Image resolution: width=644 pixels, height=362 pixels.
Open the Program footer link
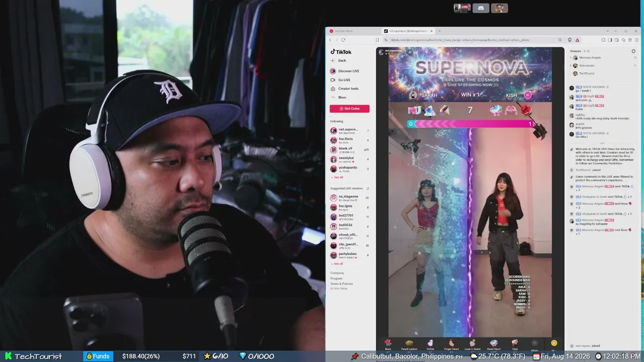[x=337, y=279]
